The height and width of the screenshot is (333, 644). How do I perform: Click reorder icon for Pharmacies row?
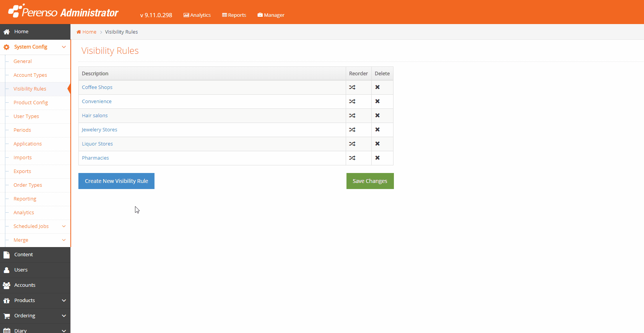pyautogui.click(x=352, y=158)
